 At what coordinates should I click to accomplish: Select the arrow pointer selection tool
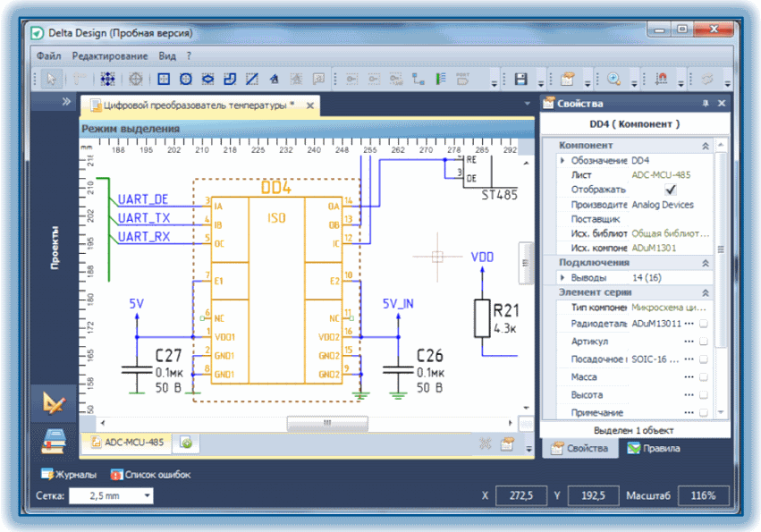51,79
